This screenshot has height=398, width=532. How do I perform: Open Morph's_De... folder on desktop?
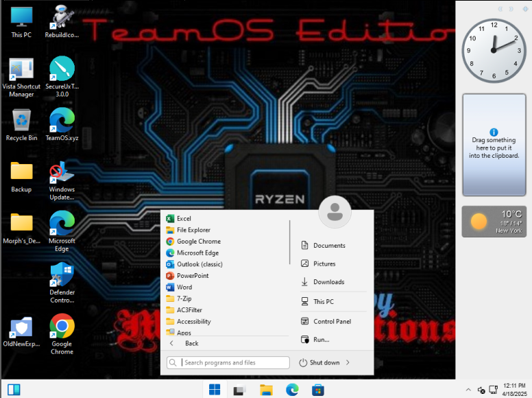[21, 229]
